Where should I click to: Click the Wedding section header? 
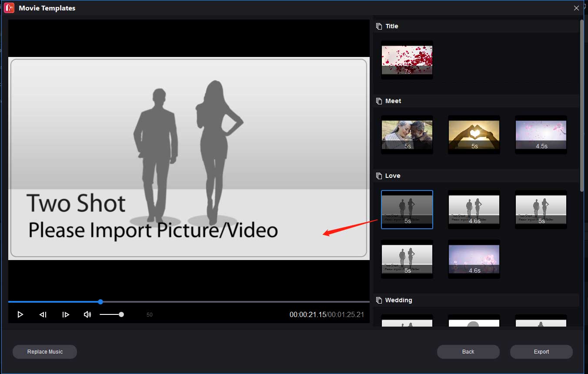pos(476,301)
